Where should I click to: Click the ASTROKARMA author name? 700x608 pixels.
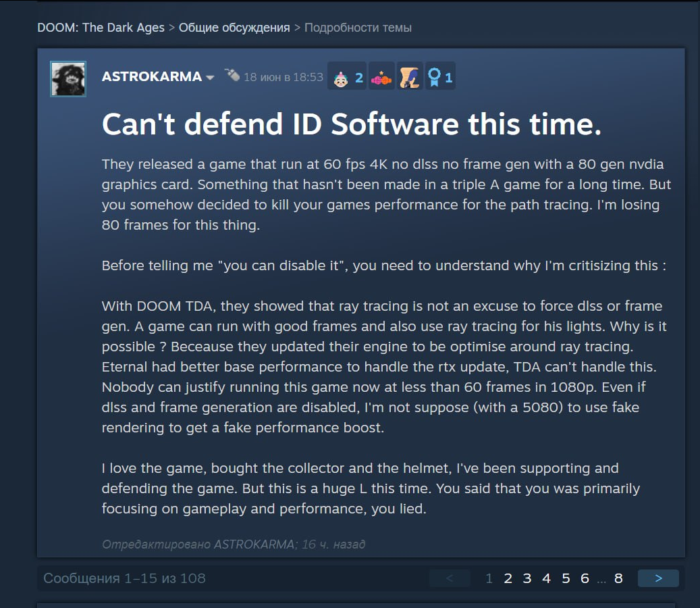point(152,77)
